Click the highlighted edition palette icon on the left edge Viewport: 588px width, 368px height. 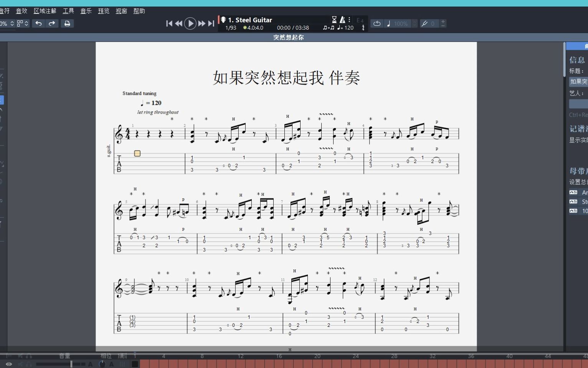tap(2, 100)
